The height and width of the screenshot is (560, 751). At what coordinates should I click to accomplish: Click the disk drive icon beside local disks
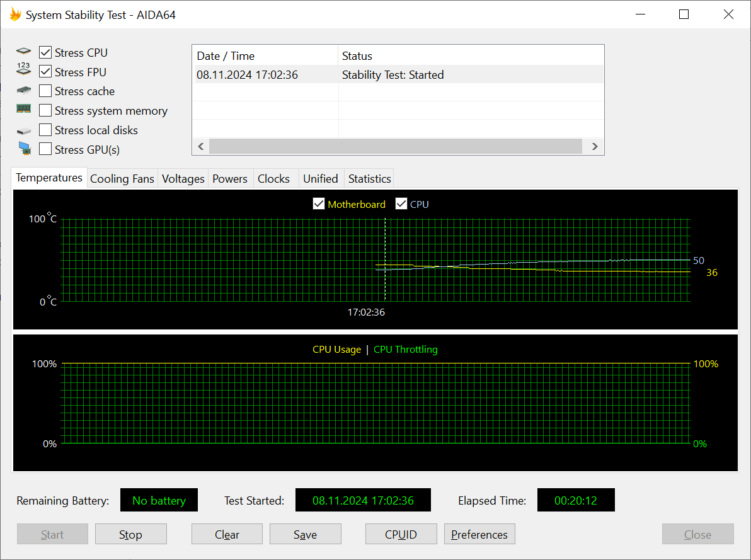tap(23, 131)
